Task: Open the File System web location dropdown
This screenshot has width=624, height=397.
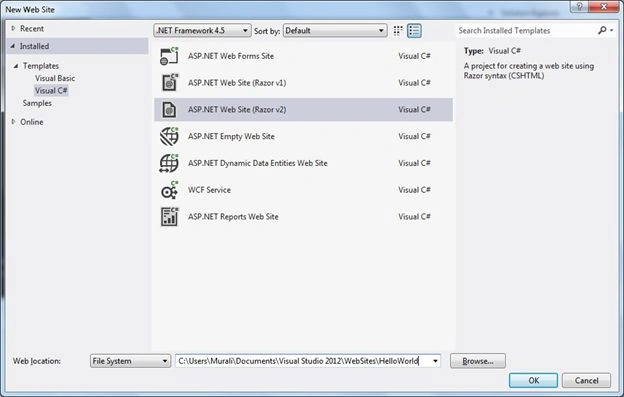Action: tap(131, 361)
